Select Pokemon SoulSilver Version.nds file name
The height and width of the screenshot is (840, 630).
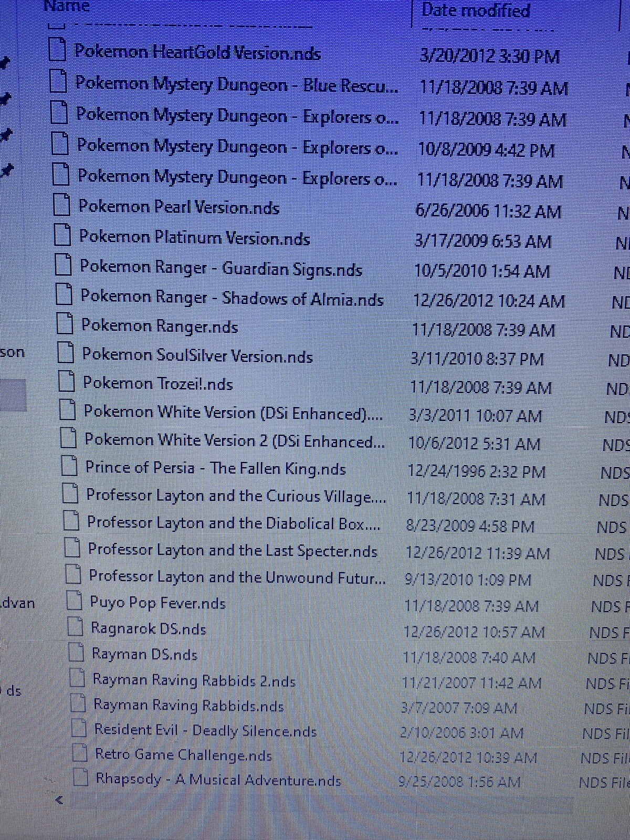point(197,355)
